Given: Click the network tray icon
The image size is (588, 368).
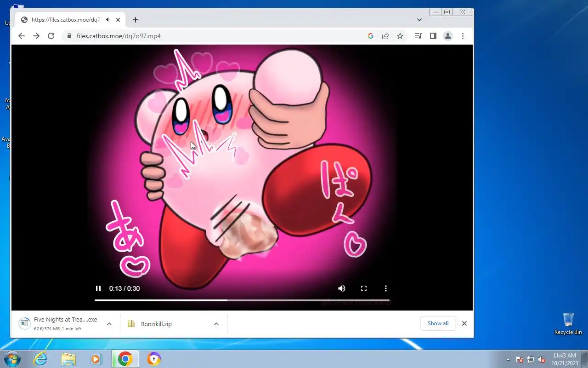Looking at the screenshot, I should (x=531, y=359).
